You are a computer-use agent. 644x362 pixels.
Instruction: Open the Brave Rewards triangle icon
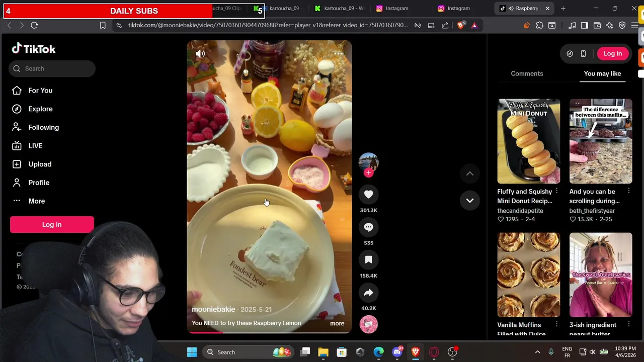pyautogui.click(x=474, y=25)
